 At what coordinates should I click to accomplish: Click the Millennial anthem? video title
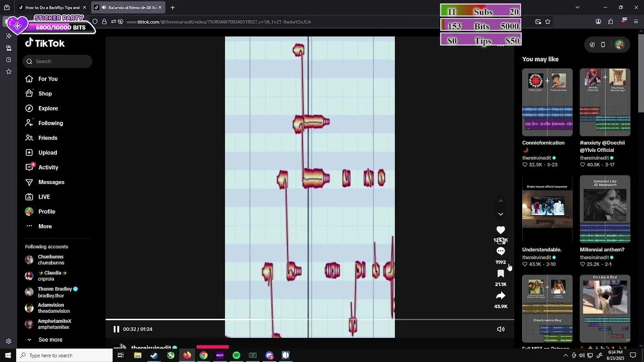pos(602,250)
